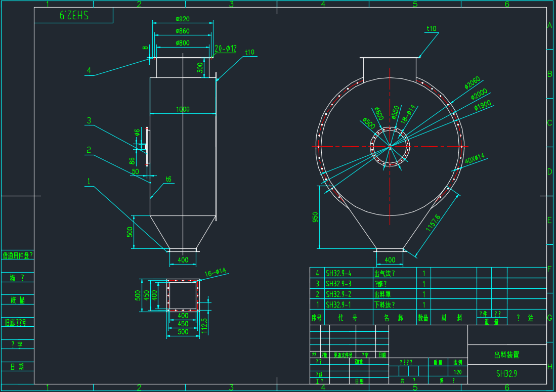Click the 50 dimension below the 86
Image resolution: width=556 pixels, height=392 pixels.
[x=136, y=171]
